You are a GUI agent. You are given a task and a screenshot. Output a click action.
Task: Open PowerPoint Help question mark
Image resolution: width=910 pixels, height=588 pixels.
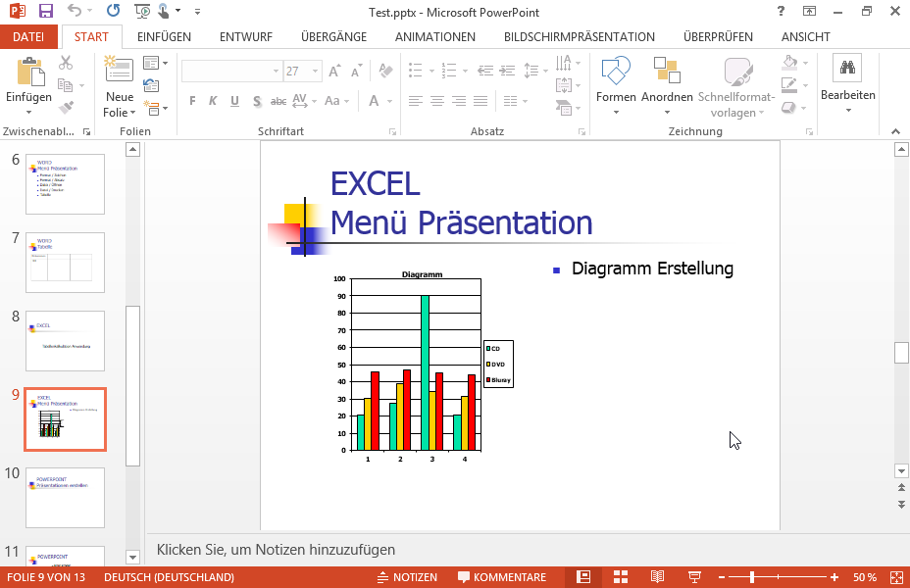tap(781, 11)
